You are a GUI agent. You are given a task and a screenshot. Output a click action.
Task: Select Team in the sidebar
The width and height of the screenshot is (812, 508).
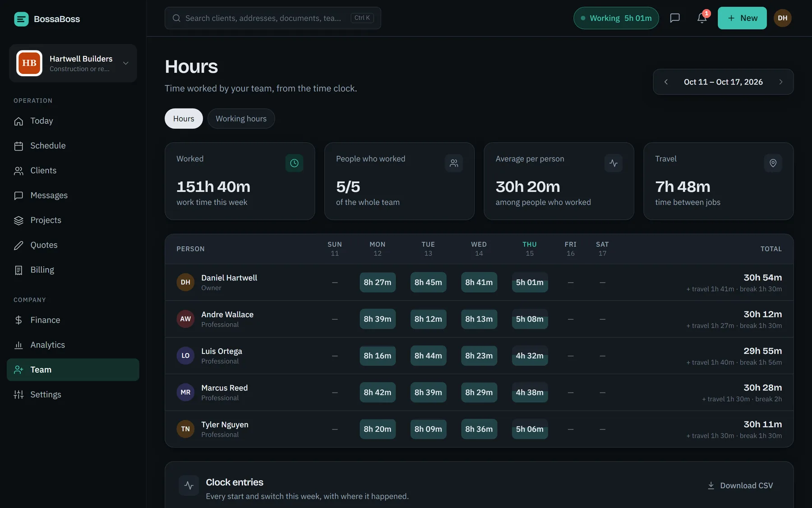(x=73, y=370)
